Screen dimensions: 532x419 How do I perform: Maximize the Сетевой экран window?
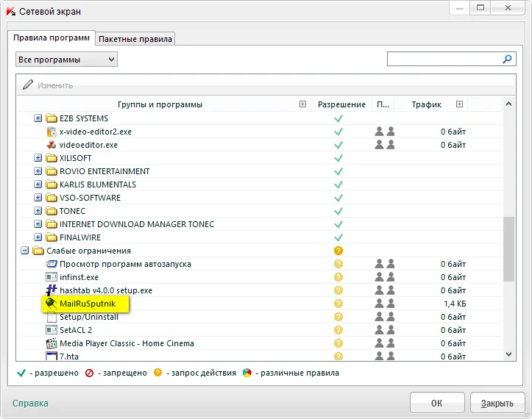(x=480, y=8)
